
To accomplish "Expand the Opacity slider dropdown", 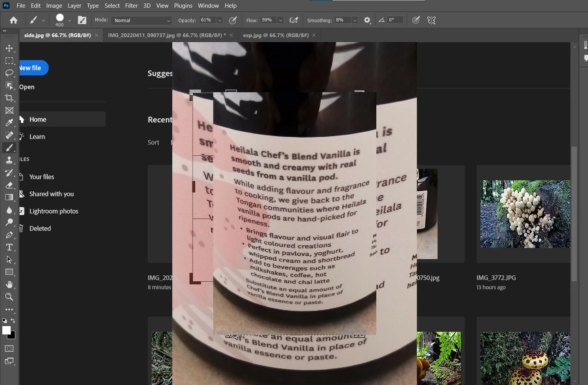I will pyautogui.click(x=220, y=20).
